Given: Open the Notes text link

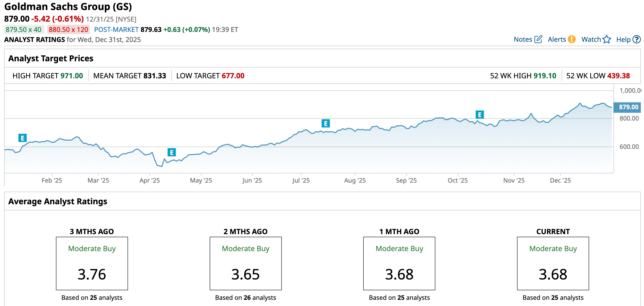Looking at the screenshot, I should tap(523, 39).
